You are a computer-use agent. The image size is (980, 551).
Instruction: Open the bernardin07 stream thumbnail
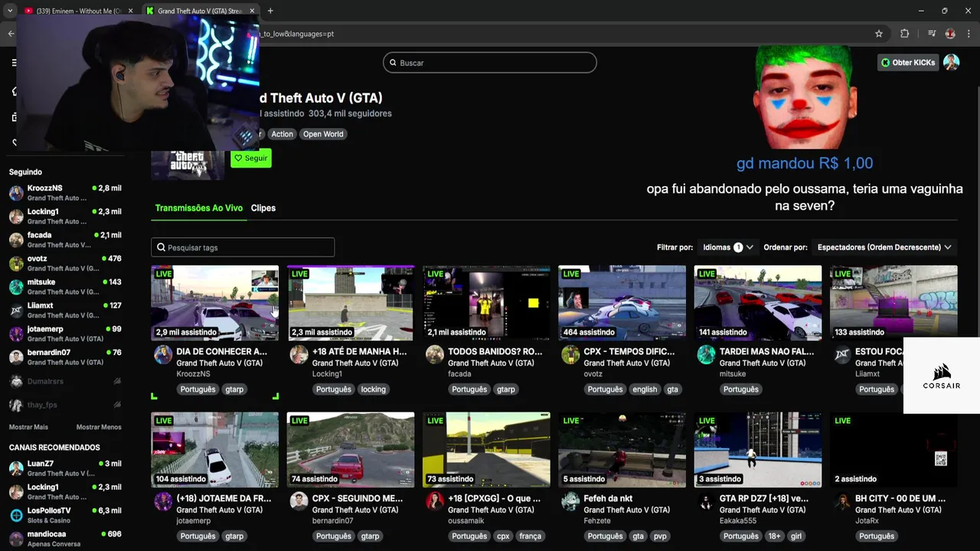[351, 450]
